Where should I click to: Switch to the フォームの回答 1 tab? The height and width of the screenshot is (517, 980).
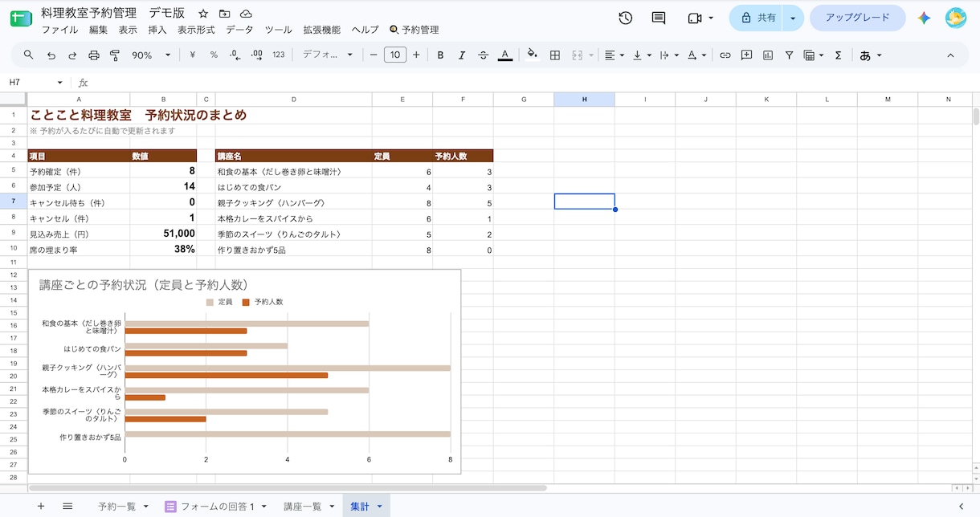click(x=217, y=507)
